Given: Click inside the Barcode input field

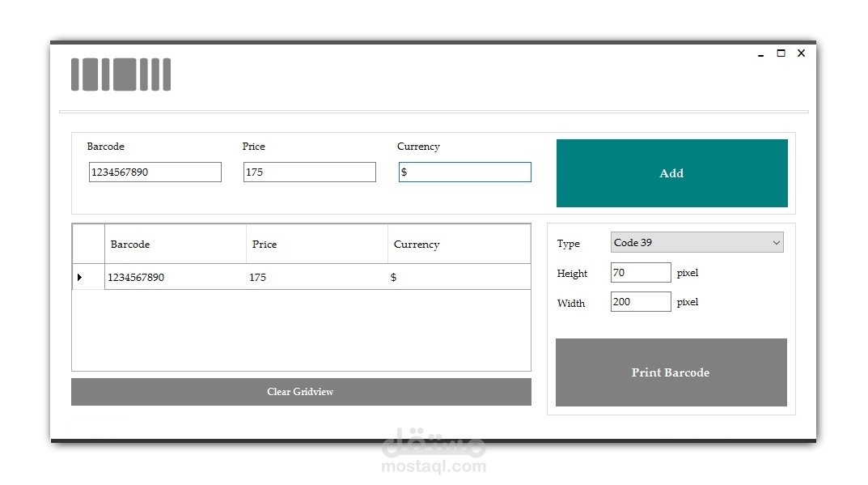Looking at the screenshot, I should [154, 172].
